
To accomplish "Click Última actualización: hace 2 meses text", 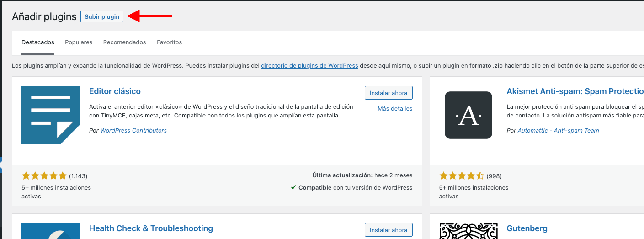I will [362, 175].
